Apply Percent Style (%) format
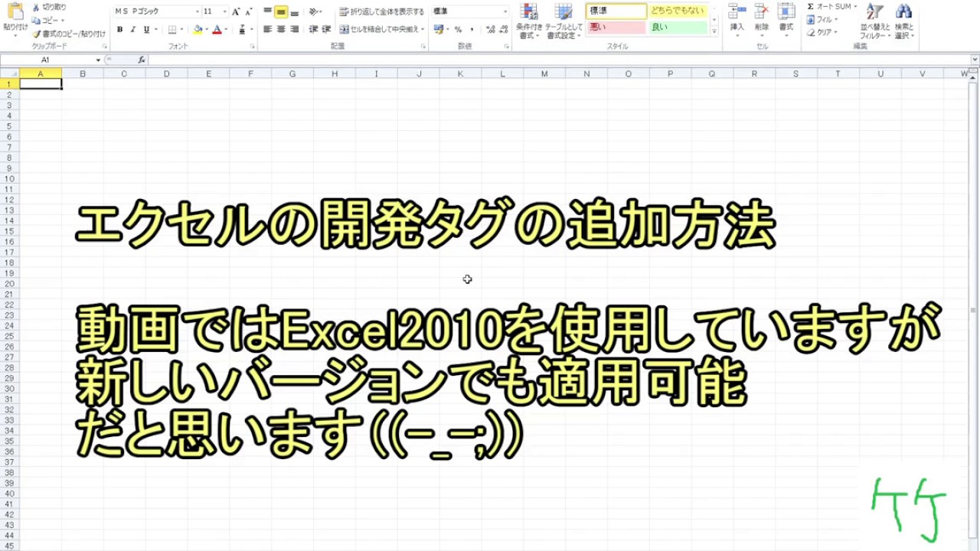 click(458, 29)
